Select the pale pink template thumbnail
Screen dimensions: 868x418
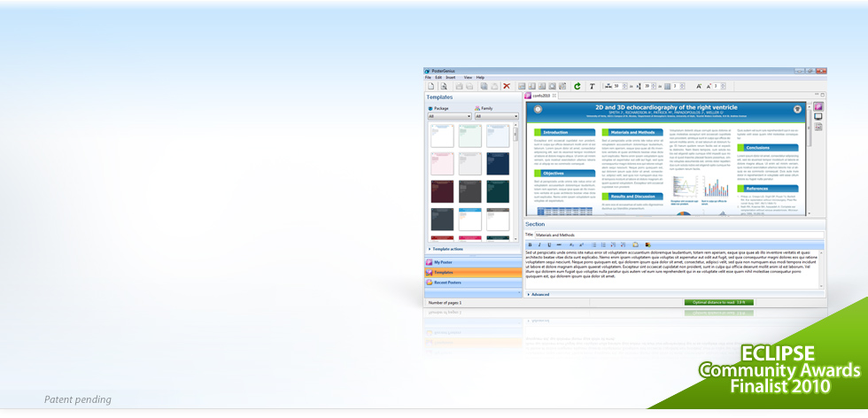click(x=442, y=163)
